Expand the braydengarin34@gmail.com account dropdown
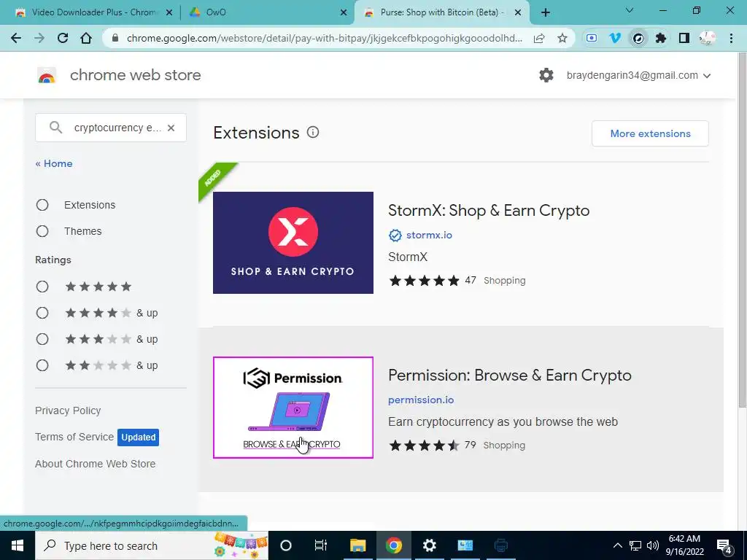 pos(638,75)
